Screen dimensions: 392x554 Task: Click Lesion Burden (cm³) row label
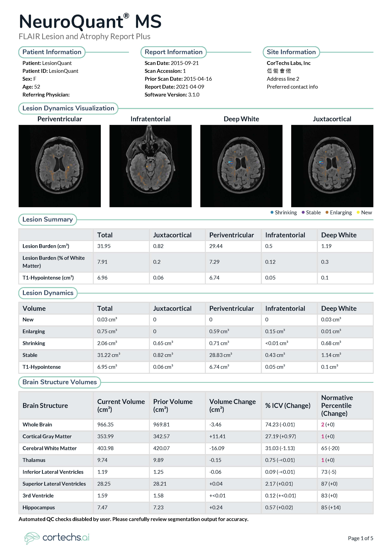pos(46,246)
